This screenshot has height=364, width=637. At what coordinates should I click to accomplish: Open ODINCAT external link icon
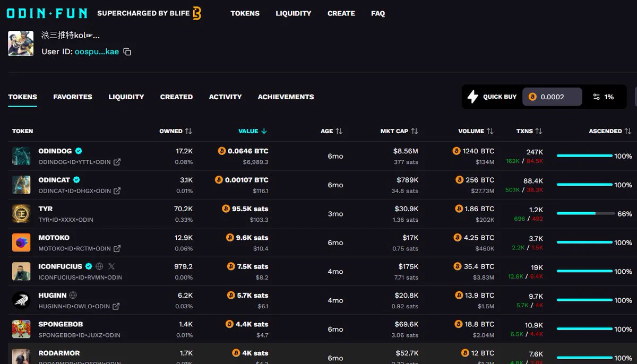tap(117, 190)
